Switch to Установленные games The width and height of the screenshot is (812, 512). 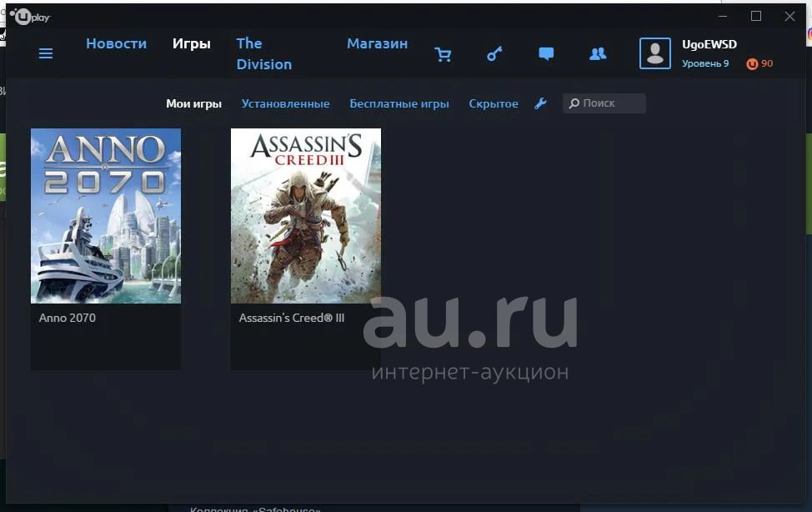[285, 103]
